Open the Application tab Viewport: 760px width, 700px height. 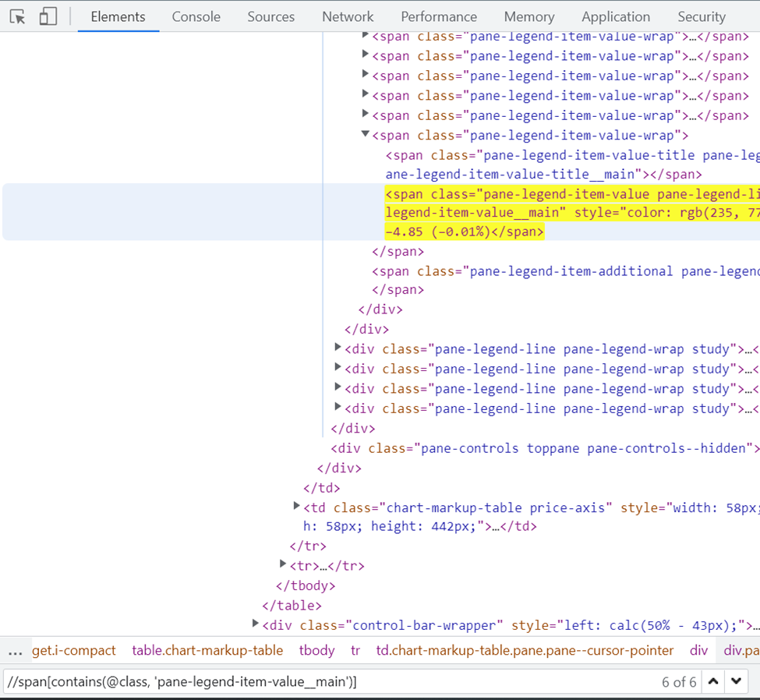pyautogui.click(x=616, y=16)
